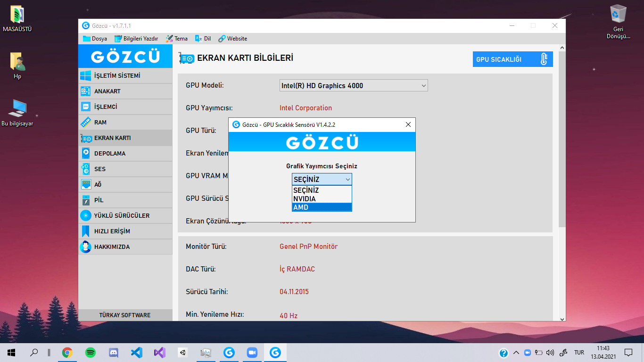Click the Bilgileri Yazdır menu item

pos(136,39)
